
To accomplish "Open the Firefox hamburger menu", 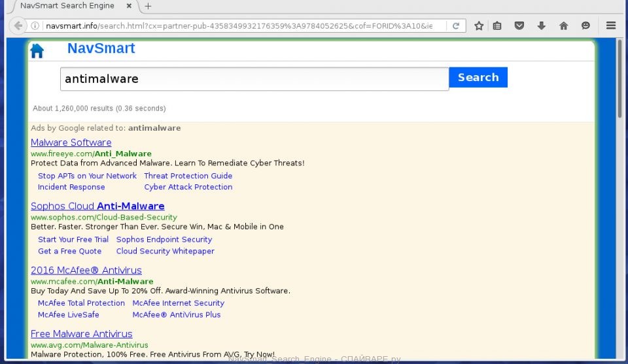I will [x=611, y=26].
